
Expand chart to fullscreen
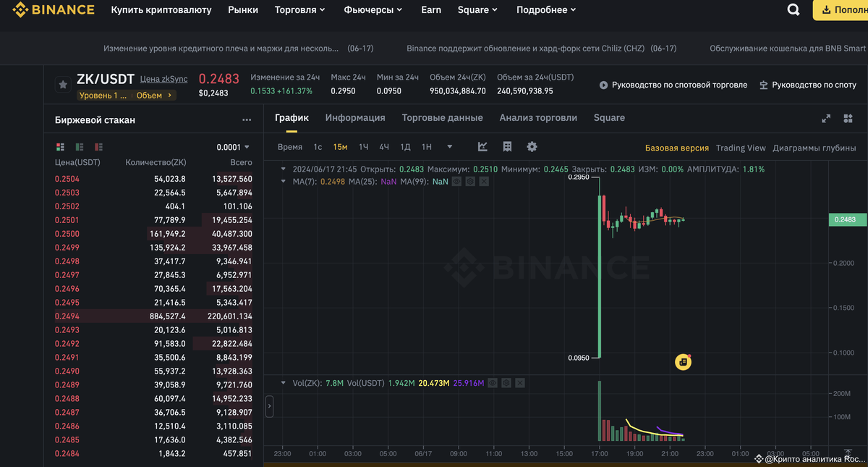click(x=826, y=118)
